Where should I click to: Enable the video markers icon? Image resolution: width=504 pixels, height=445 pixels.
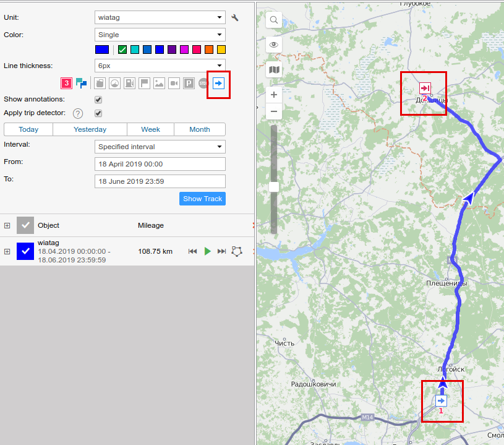tap(174, 83)
